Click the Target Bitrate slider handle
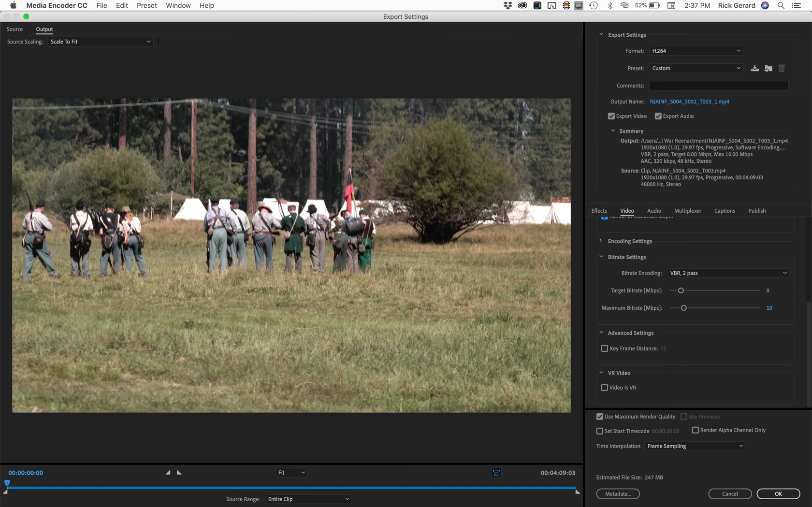Viewport: 812px width, 507px height. click(681, 290)
